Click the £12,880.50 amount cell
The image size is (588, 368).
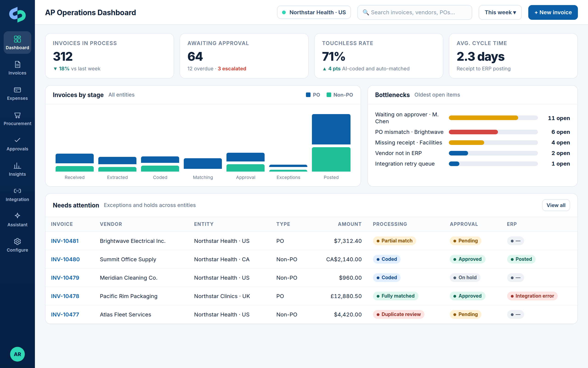pos(346,296)
